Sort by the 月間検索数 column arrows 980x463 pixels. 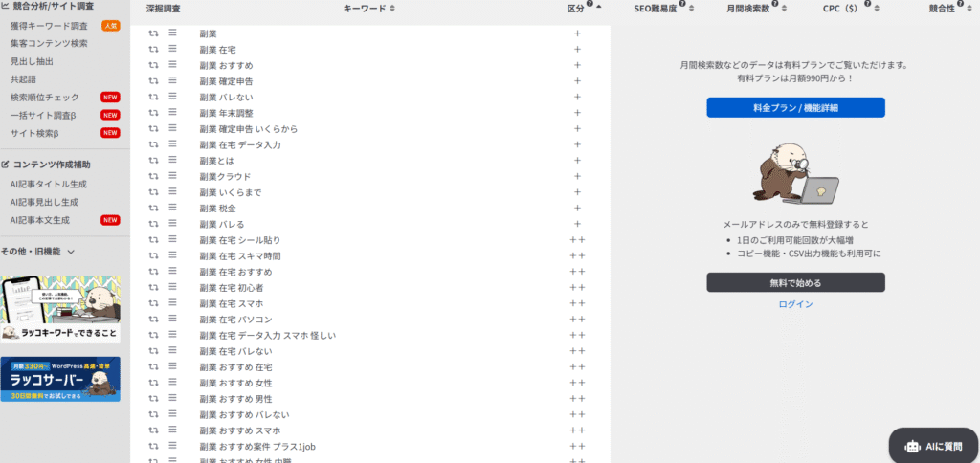[x=785, y=9]
